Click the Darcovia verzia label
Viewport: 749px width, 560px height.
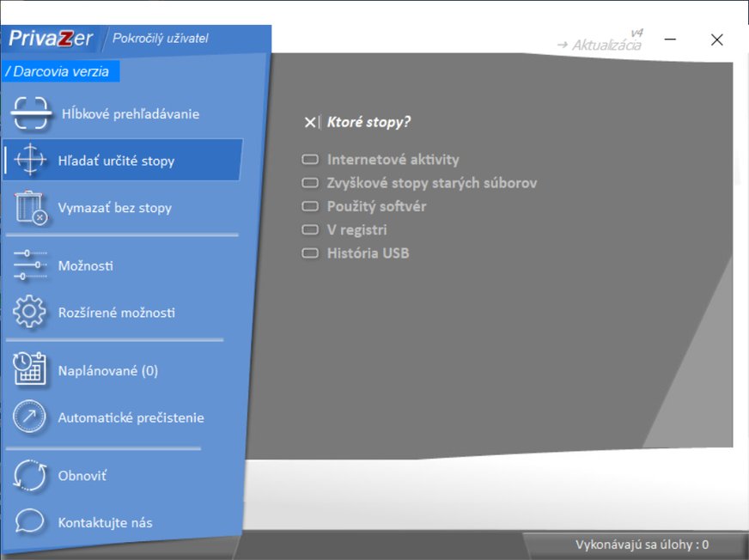[x=60, y=72]
